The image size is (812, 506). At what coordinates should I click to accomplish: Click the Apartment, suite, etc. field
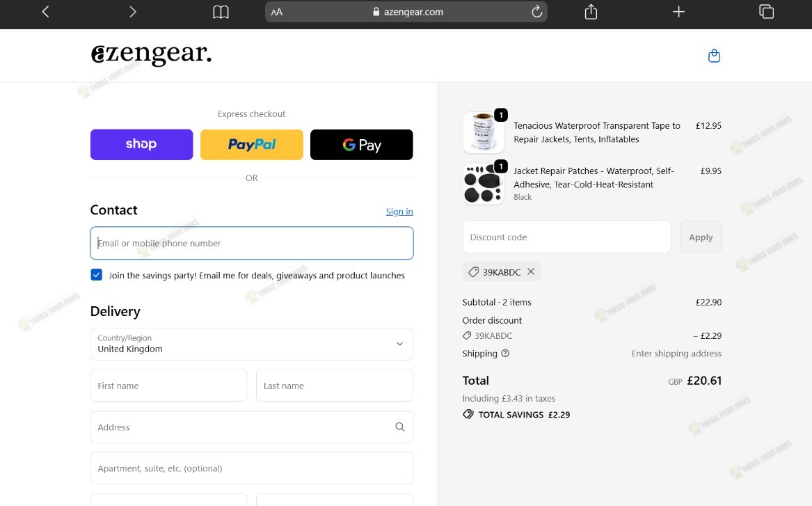[252, 468]
